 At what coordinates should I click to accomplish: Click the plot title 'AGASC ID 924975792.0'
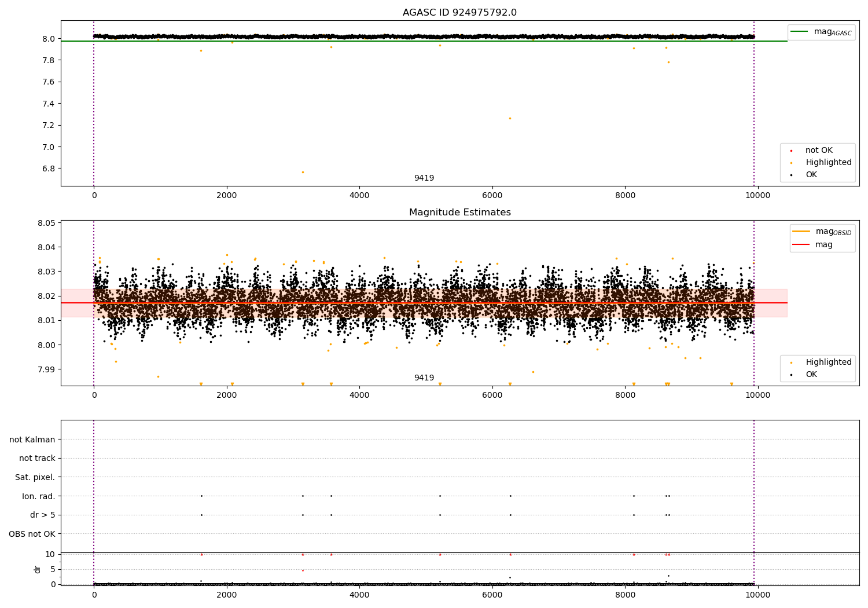coord(459,13)
